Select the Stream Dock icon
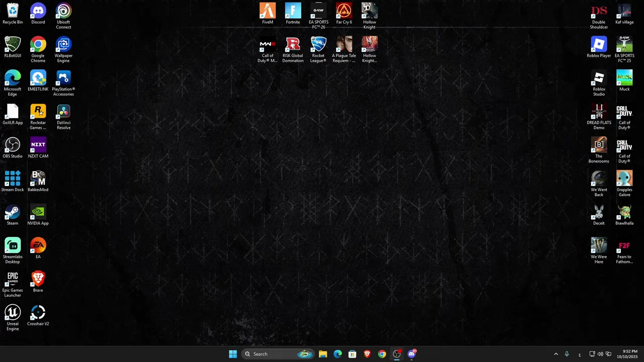This screenshot has height=362, width=644. click(x=13, y=182)
